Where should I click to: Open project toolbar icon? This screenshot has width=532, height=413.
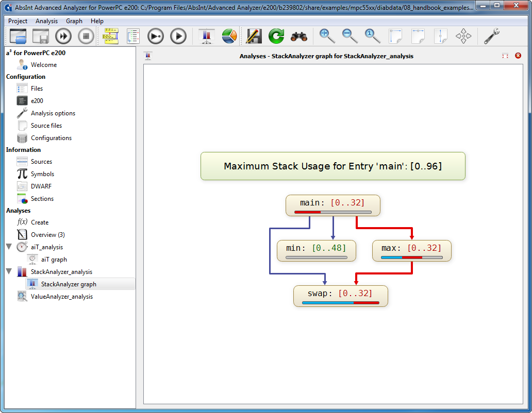coord(18,36)
